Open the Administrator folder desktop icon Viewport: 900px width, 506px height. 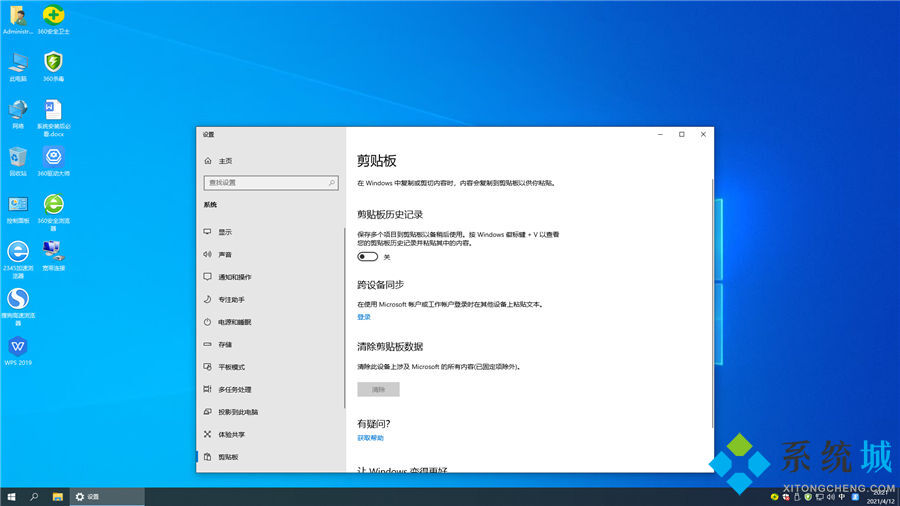[x=18, y=20]
